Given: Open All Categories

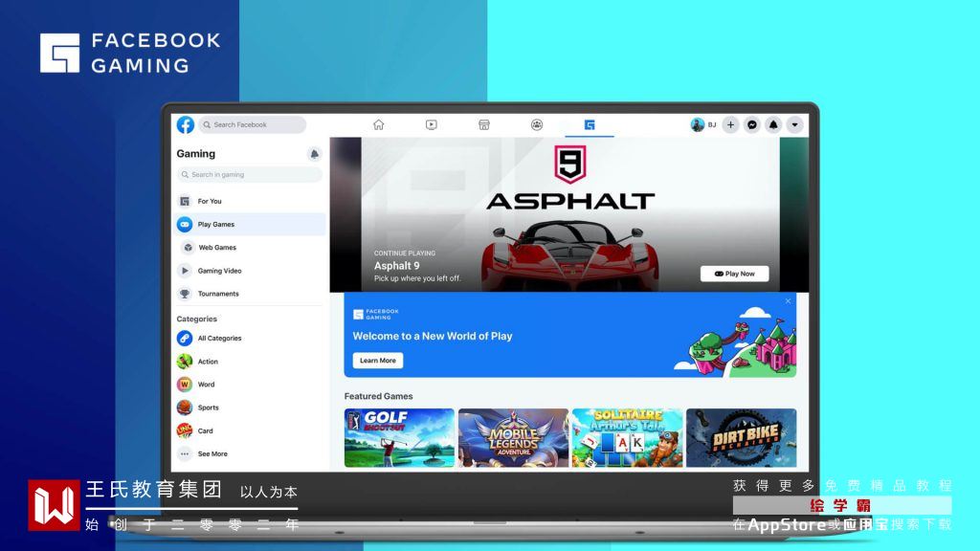Looking at the screenshot, I should coord(250,338).
